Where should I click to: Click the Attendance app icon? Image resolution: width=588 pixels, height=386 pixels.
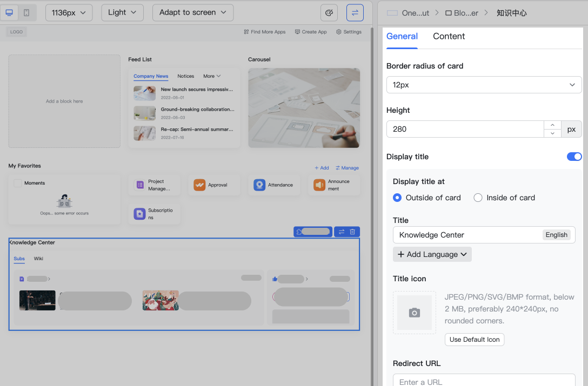(259, 185)
